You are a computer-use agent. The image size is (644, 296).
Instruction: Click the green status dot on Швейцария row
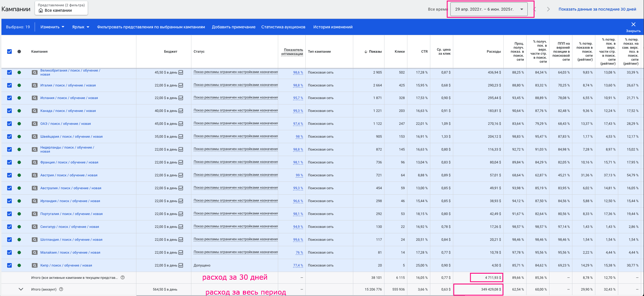click(19, 137)
